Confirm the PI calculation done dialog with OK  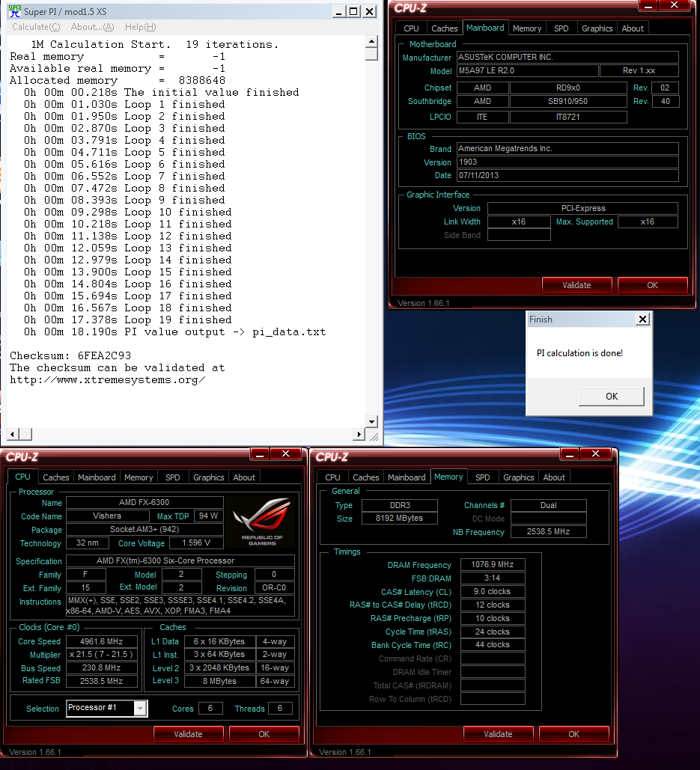coord(612,397)
